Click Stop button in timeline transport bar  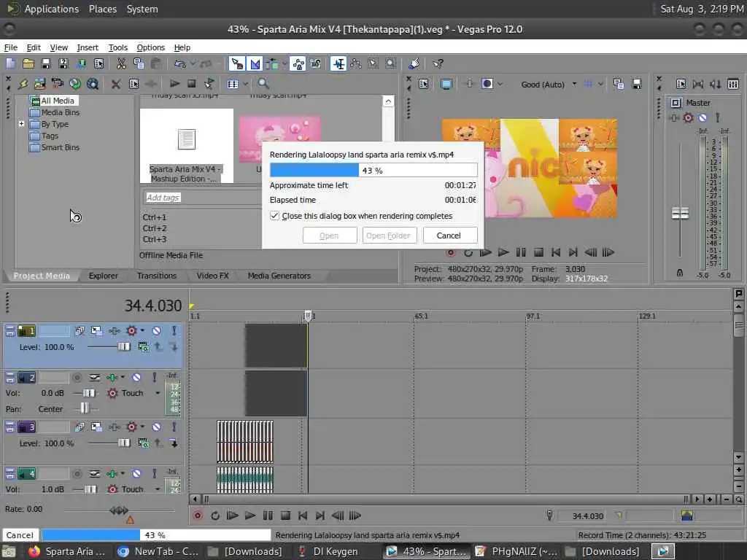285,516
